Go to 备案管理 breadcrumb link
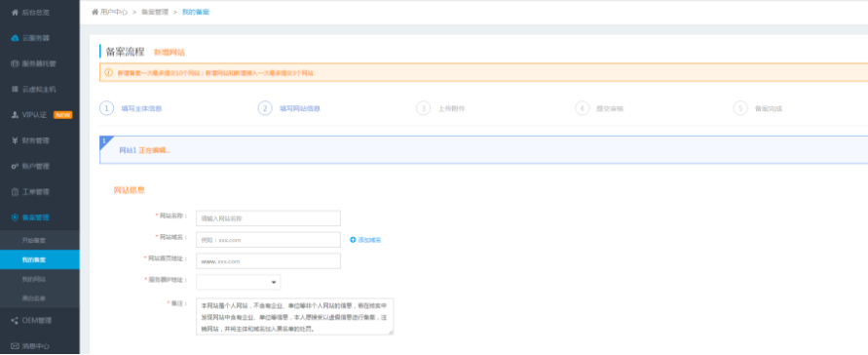868x355 pixels. pyautogui.click(x=155, y=12)
